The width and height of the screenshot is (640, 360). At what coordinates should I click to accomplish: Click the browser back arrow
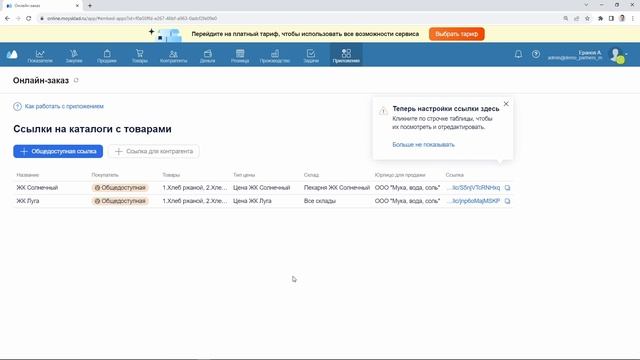point(7,18)
